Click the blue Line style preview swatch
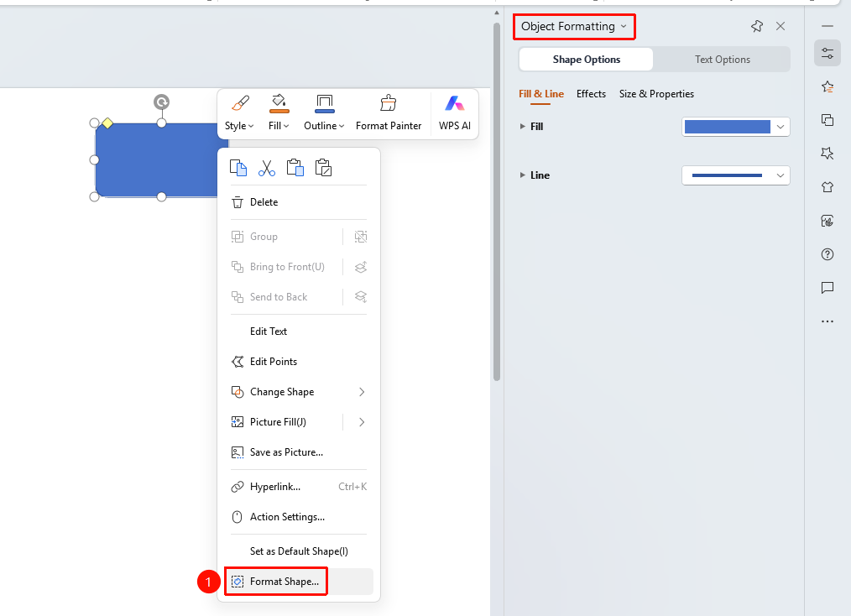The image size is (851, 616). click(x=728, y=175)
